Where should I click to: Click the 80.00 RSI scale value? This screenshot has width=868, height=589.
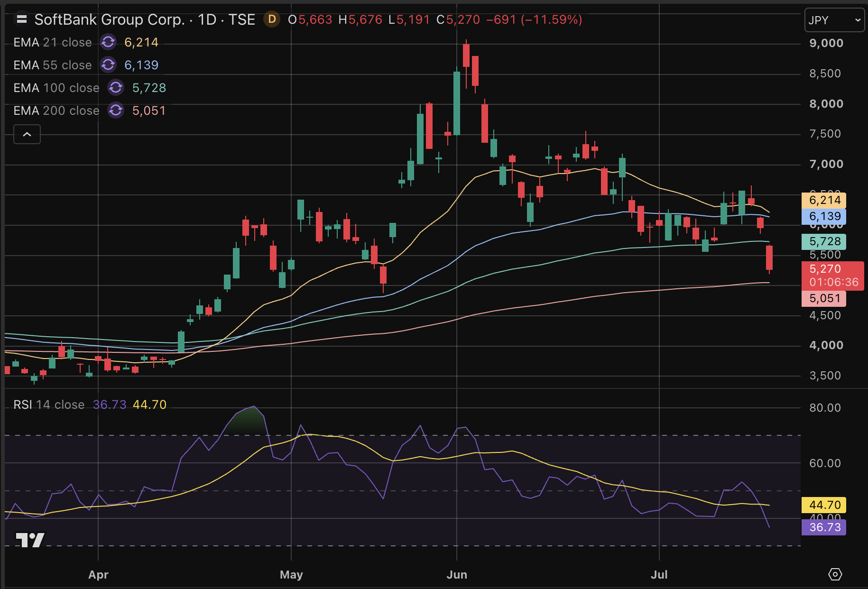point(825,408)
